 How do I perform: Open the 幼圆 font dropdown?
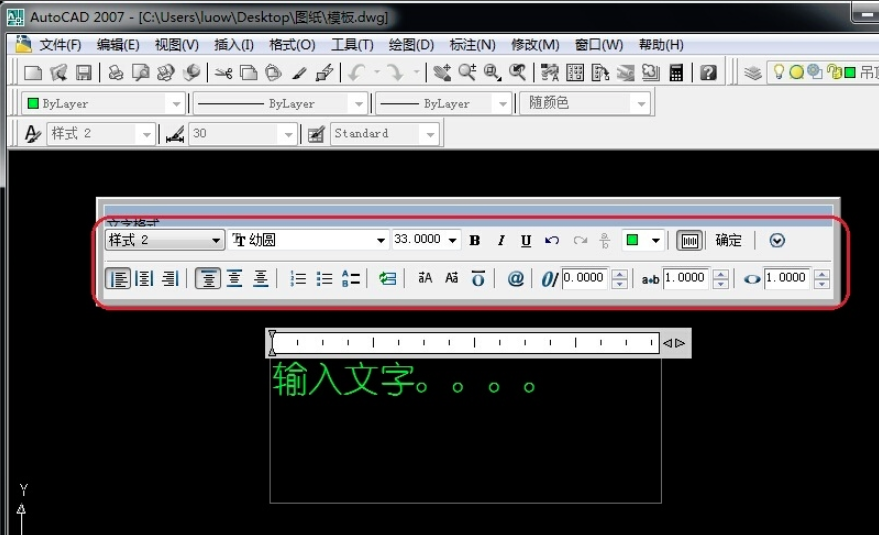click(x=381, y=241)
